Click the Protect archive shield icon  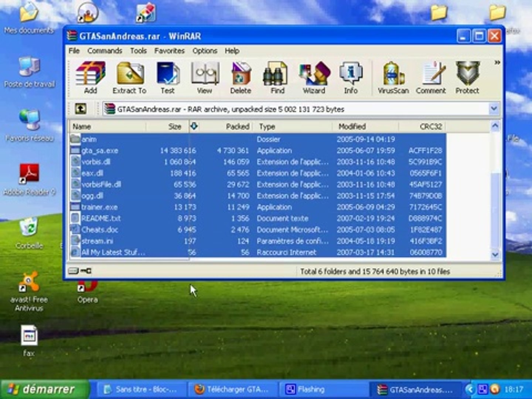tap(467, 77)
